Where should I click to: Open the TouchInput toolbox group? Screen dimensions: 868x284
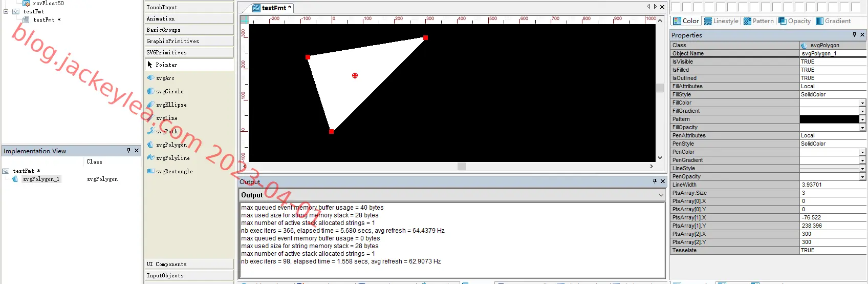(189, 7)
